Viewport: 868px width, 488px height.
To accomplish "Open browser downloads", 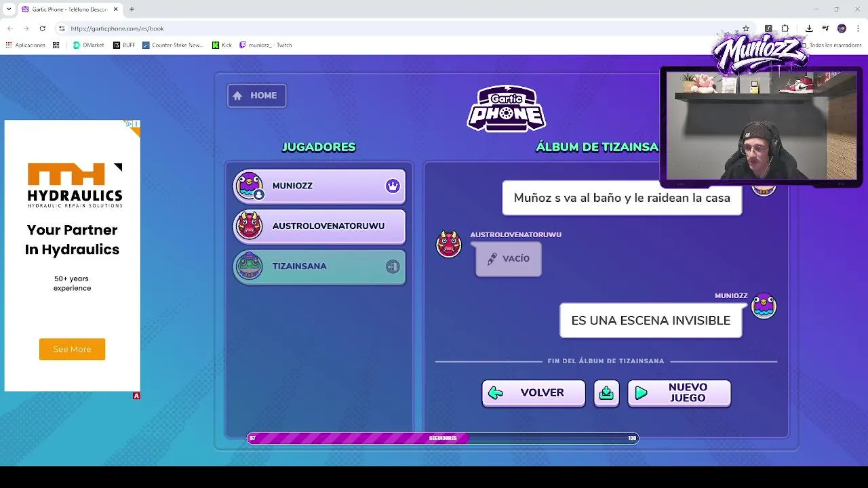I will pos(809,28).
